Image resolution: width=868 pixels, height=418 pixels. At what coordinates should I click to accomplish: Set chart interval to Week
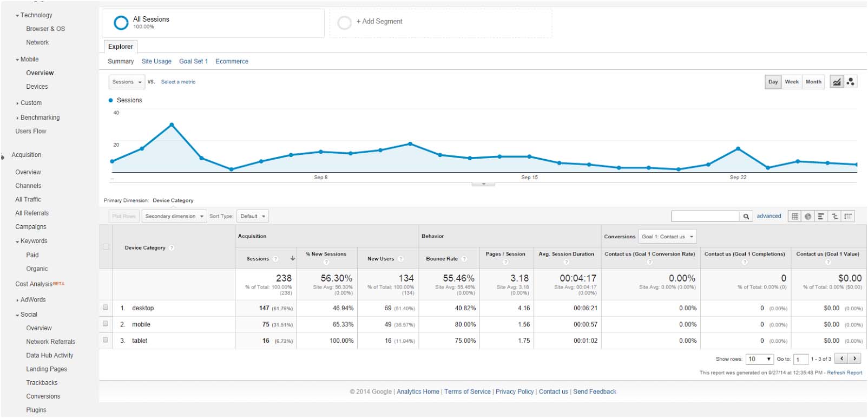pyautogui.click(x=791, y=82)
